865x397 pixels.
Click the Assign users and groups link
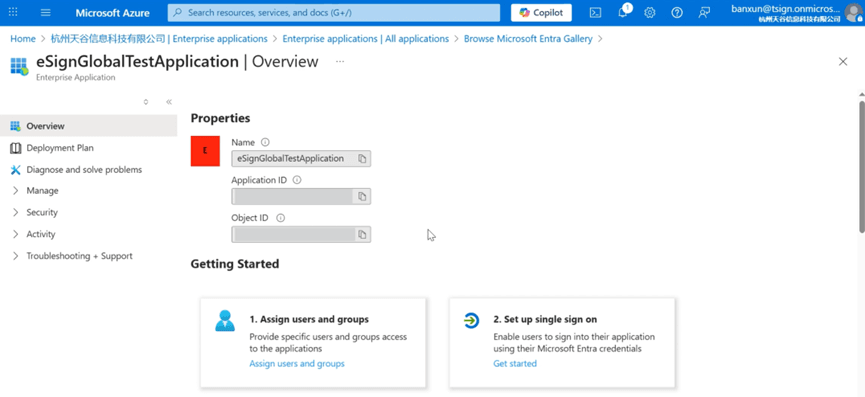(297, 363)
